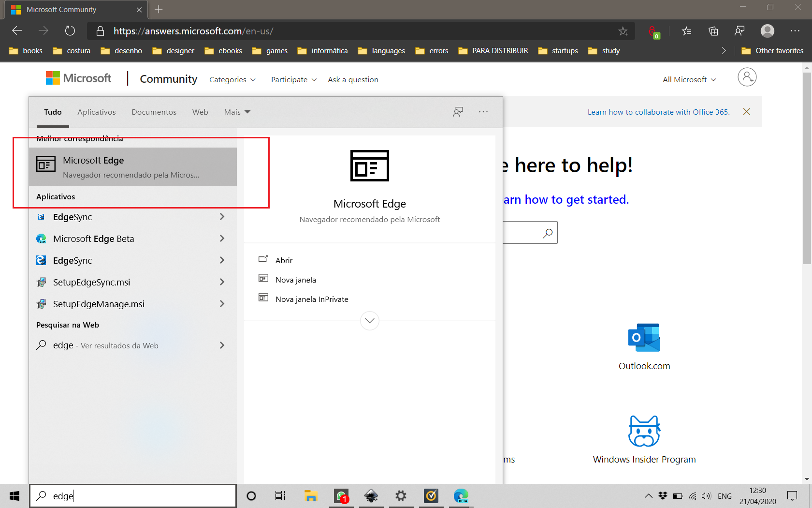Open Other favorites folder

pyautogui.click(x=772, y=51)
